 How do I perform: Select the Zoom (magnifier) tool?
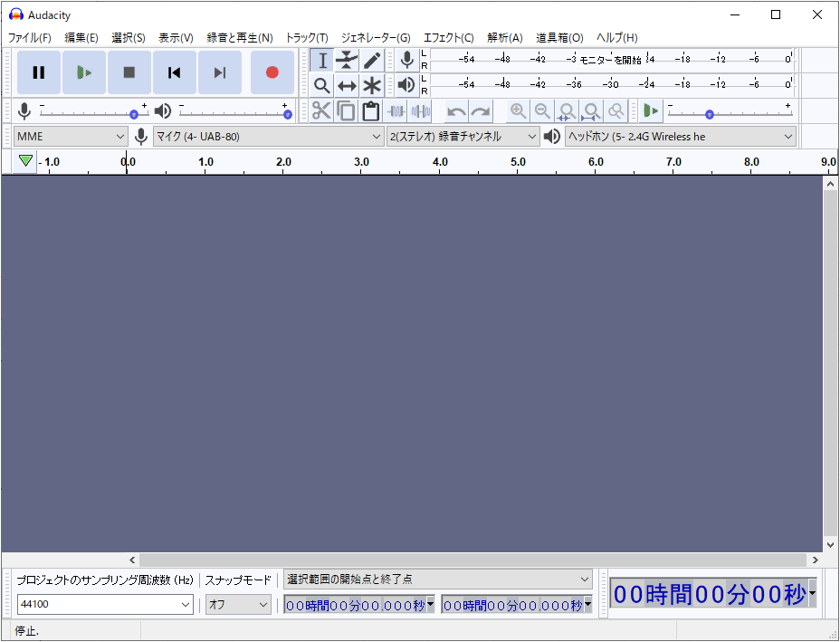322,85
